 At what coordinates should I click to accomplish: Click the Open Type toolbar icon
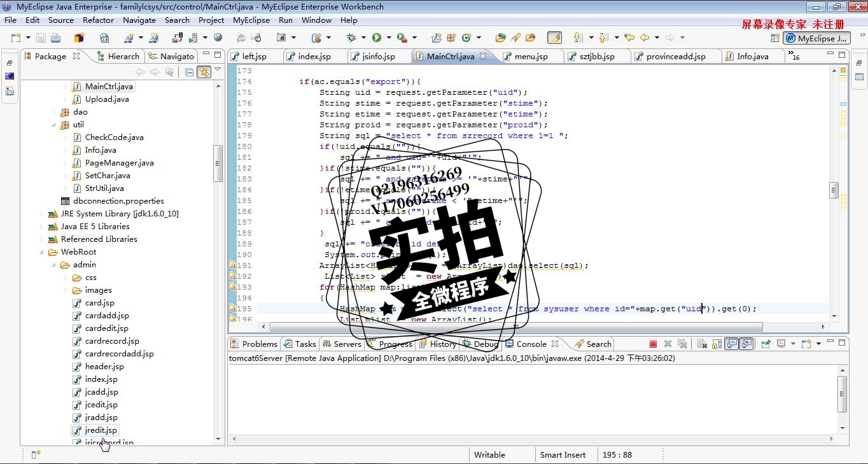[500, 38]
